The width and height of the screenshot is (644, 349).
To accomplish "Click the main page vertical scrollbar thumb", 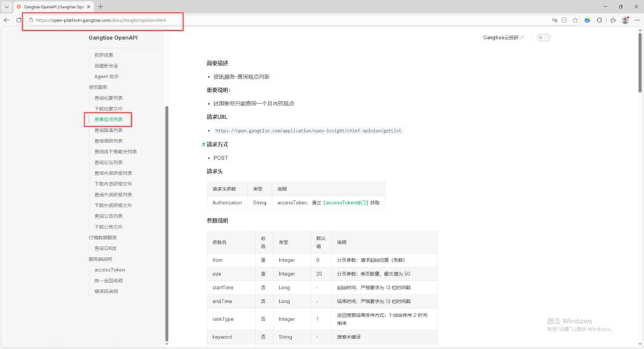I will pyautogui.click(x=640, y=63).
